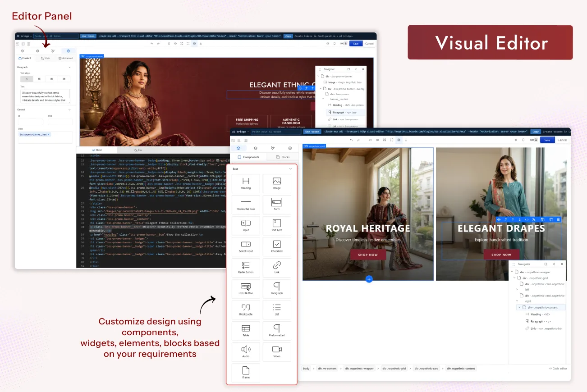Click Save in the front editor
The image size is (587, 392).
click(x=546, y=140)
